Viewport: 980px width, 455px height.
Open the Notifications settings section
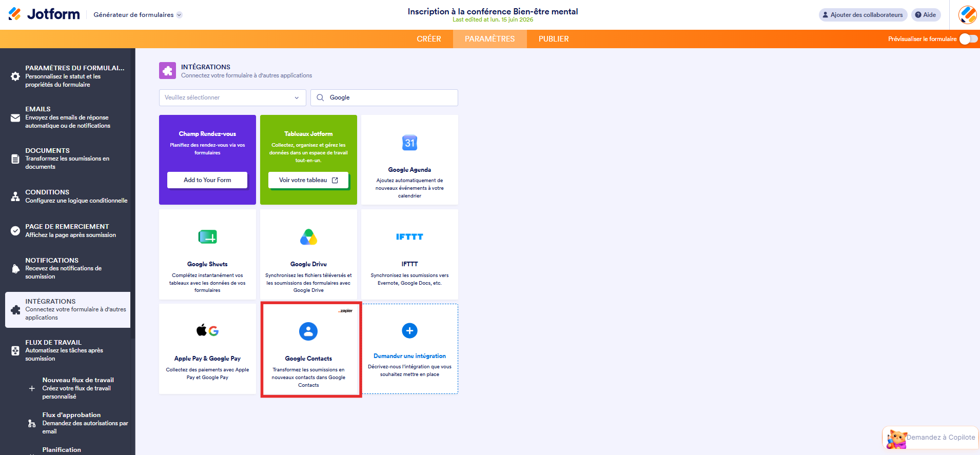(68, 268)
